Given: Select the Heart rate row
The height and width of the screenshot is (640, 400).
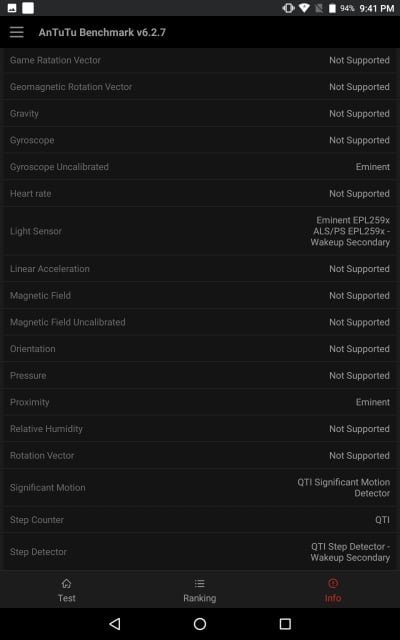Looking at the screenshot, I should pos(200,193).
